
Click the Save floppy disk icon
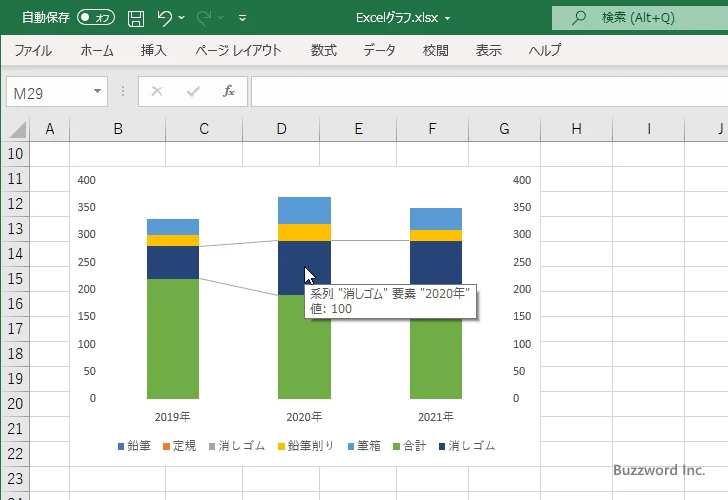(136, 18)
